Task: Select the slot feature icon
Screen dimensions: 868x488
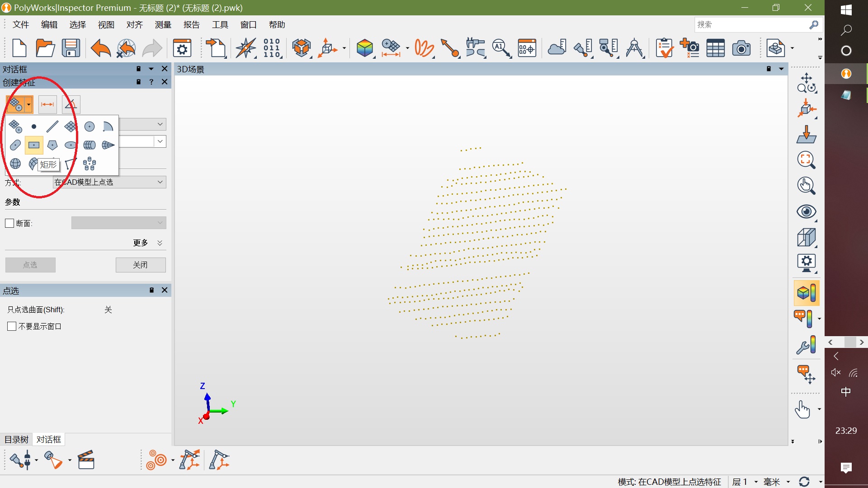Action: 15,145
